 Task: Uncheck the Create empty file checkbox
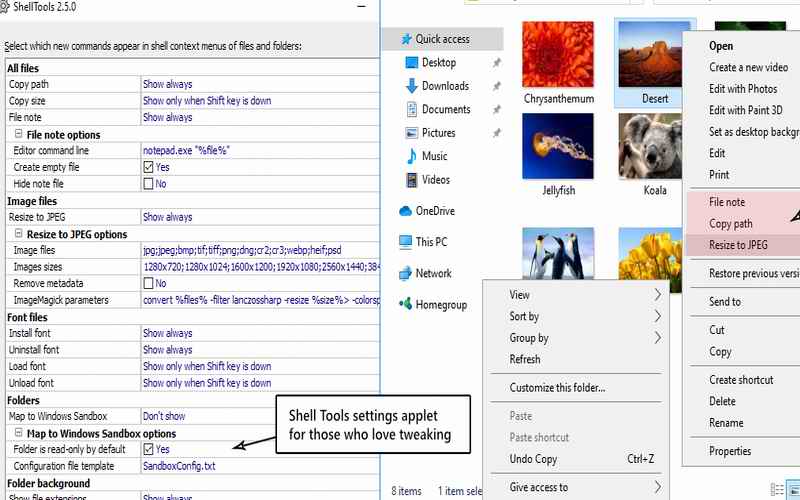click(149, 168)
